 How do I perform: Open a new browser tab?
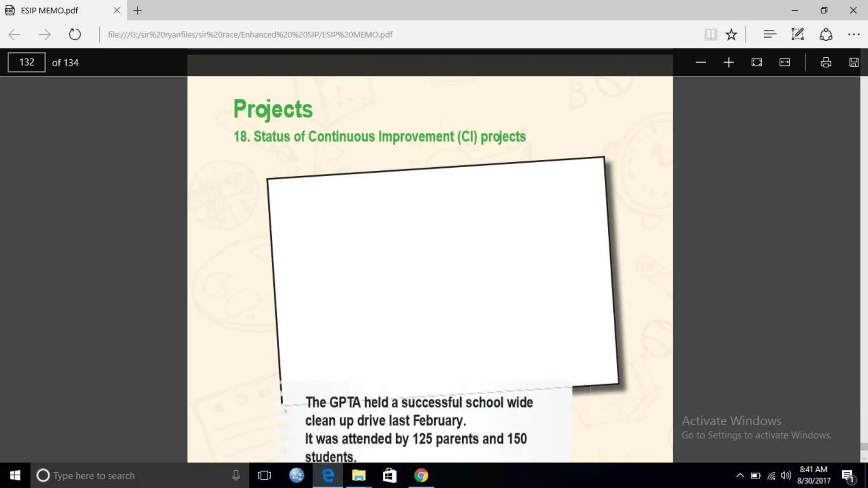137,11
